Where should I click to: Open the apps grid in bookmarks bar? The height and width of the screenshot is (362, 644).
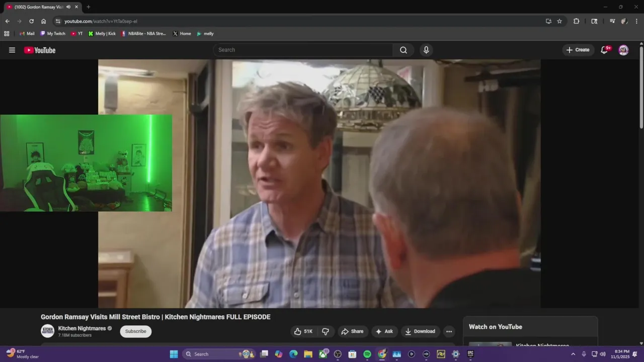coord(7,34)
